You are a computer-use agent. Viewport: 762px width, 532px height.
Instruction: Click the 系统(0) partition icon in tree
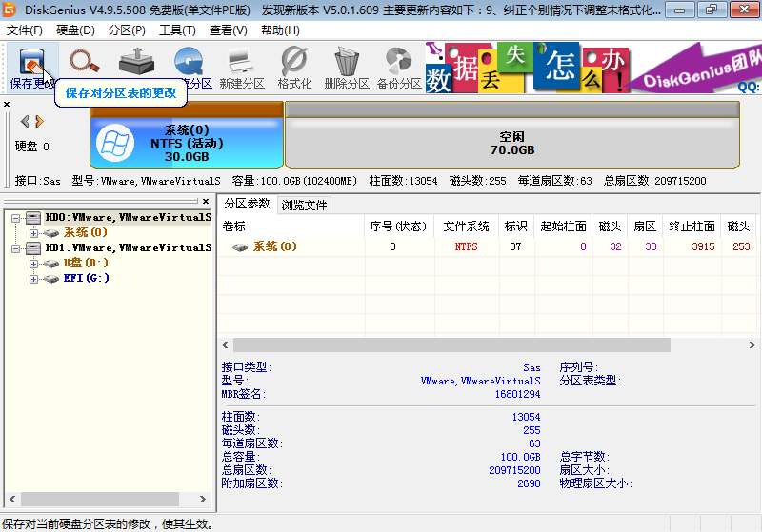click(51, 233)
